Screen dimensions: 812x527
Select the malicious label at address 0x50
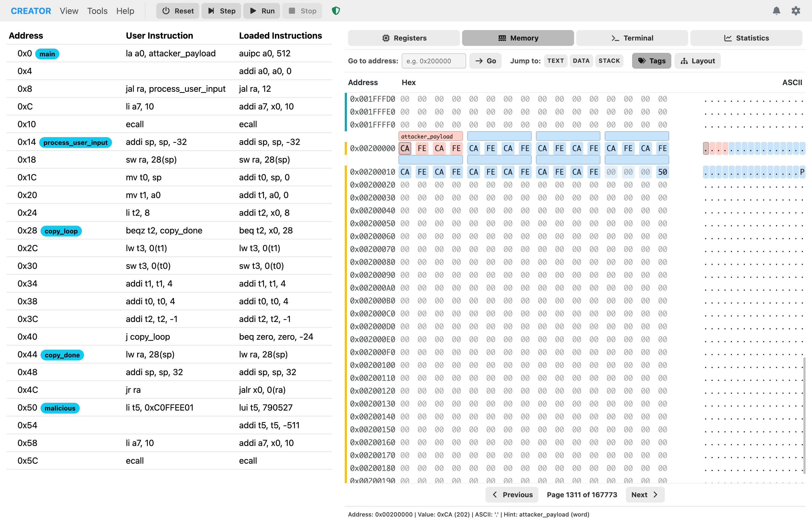coord(60,408)
